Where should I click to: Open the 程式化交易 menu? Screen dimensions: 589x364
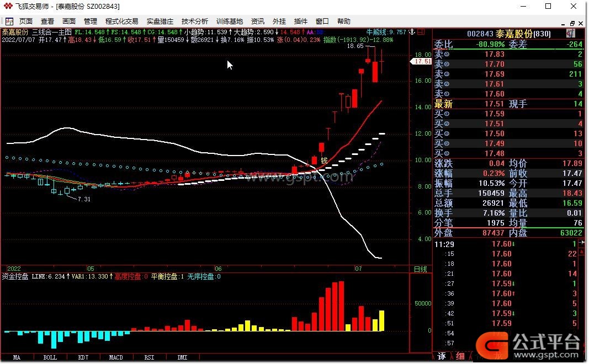(121, 22)
